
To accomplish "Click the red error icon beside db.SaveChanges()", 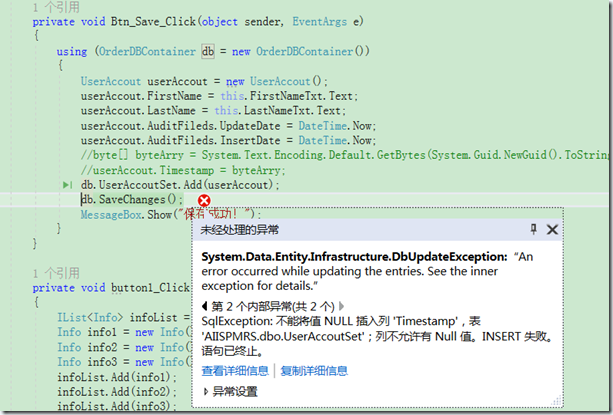I will pyautogui.click(x=204, y=200).
